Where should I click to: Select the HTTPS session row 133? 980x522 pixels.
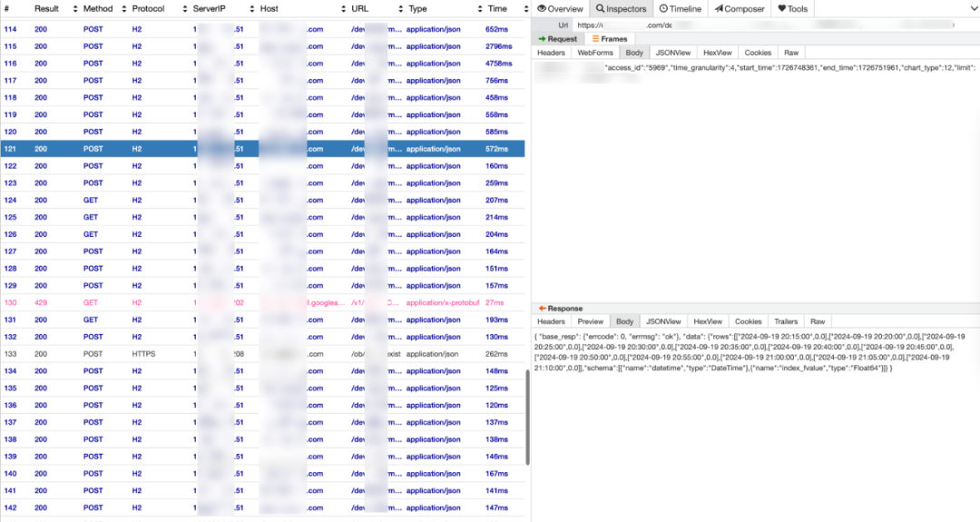point(262,354)
